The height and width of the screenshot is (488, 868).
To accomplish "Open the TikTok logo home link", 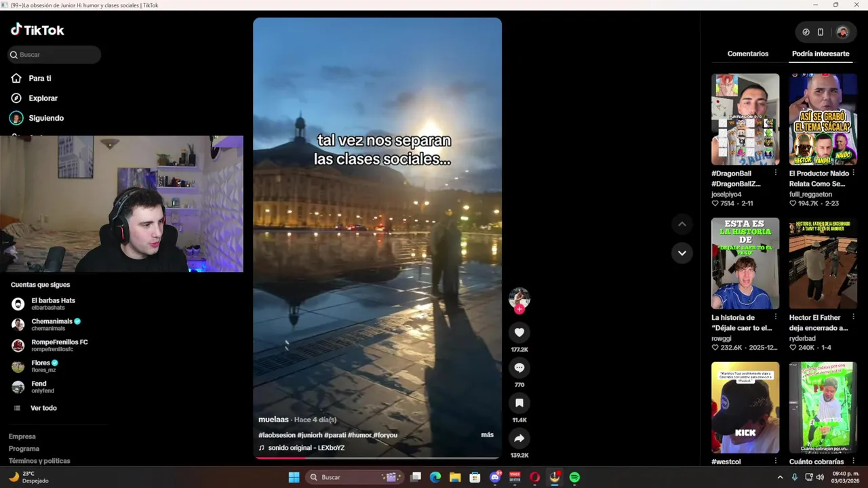I will tap(37, 30).
